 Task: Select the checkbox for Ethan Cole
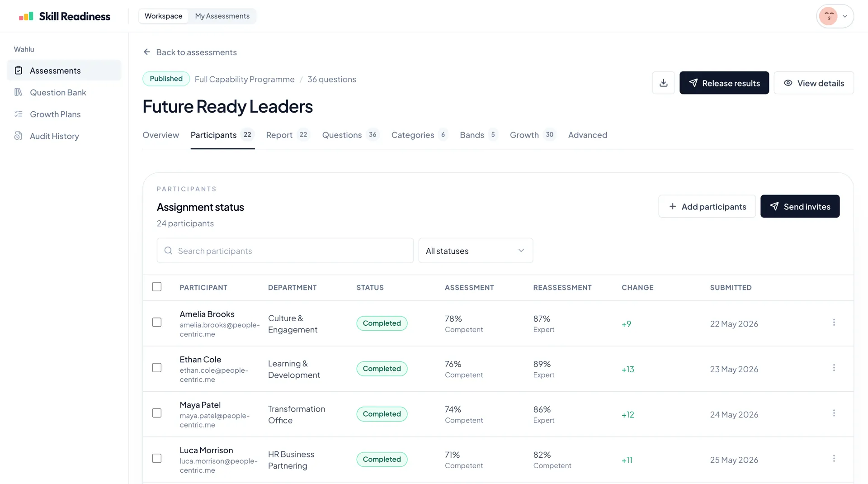[157, 368]
